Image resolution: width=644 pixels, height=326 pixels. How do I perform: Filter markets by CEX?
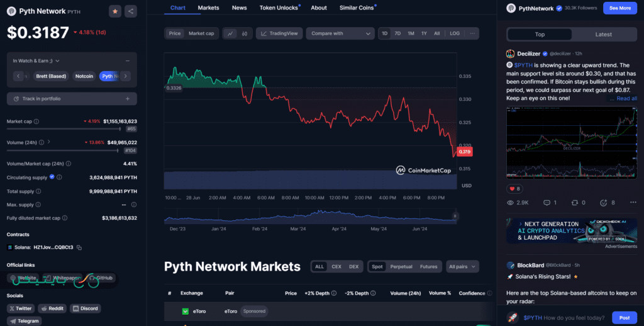click(336, 267)
